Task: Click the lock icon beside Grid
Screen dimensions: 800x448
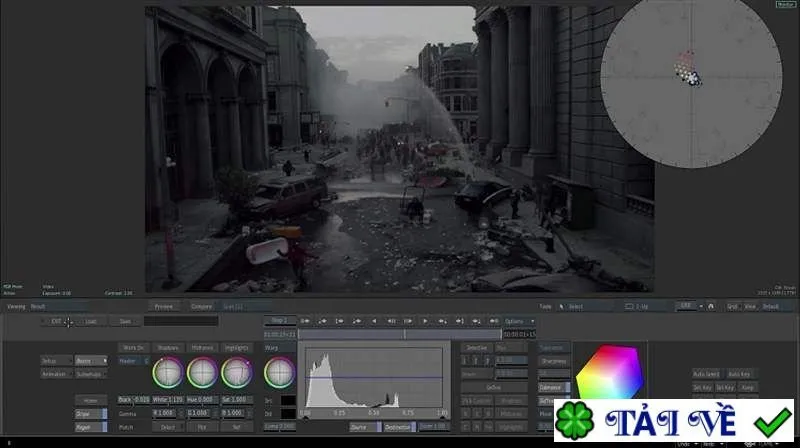Action: [x=711, y=306]
